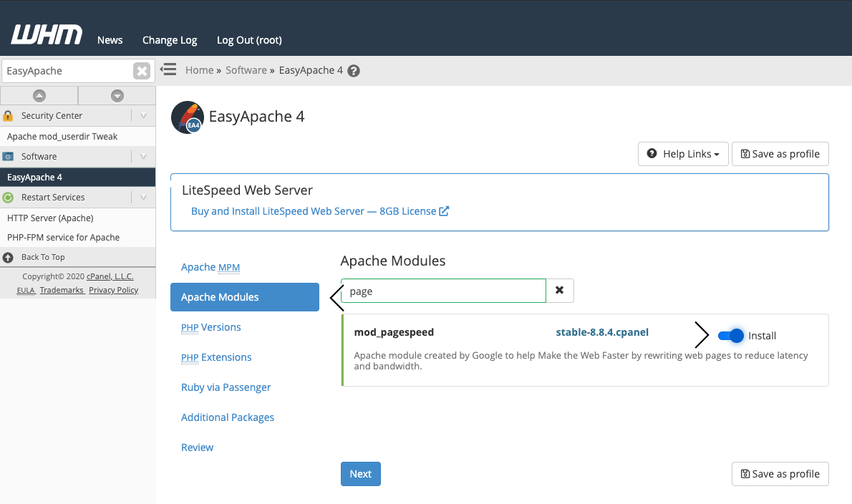Click the sidebar collapse-all up arrow

39,96
